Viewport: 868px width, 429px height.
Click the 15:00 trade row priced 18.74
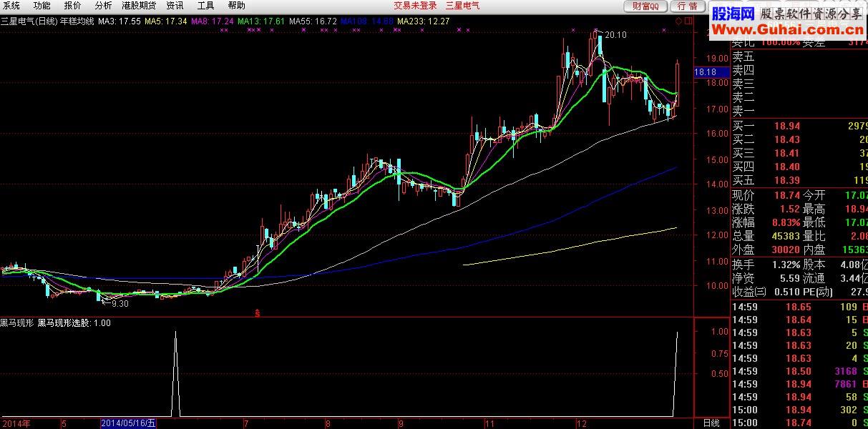click(799, 423)
